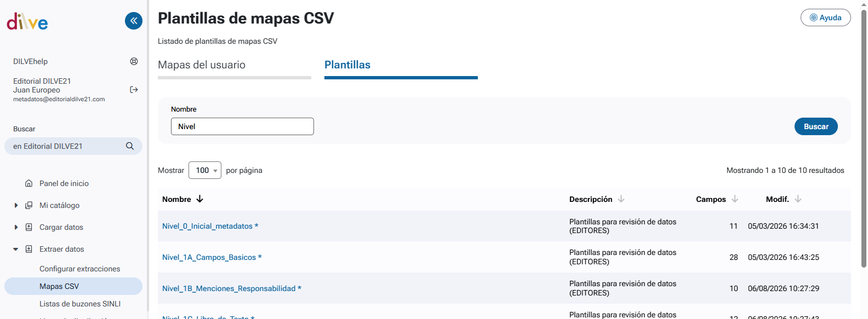Collapse the sidebar with double-chevron button

tap(134, 21)
